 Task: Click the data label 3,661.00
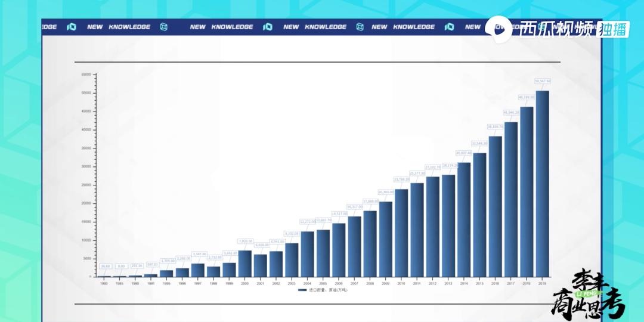click(230, 253)
